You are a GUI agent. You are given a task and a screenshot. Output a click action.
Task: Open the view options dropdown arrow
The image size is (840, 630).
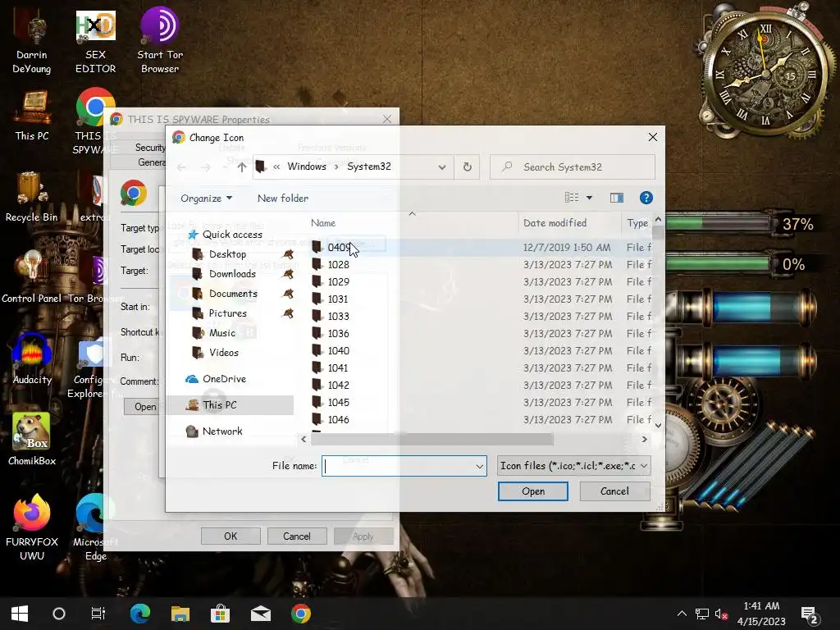[589, 198]
